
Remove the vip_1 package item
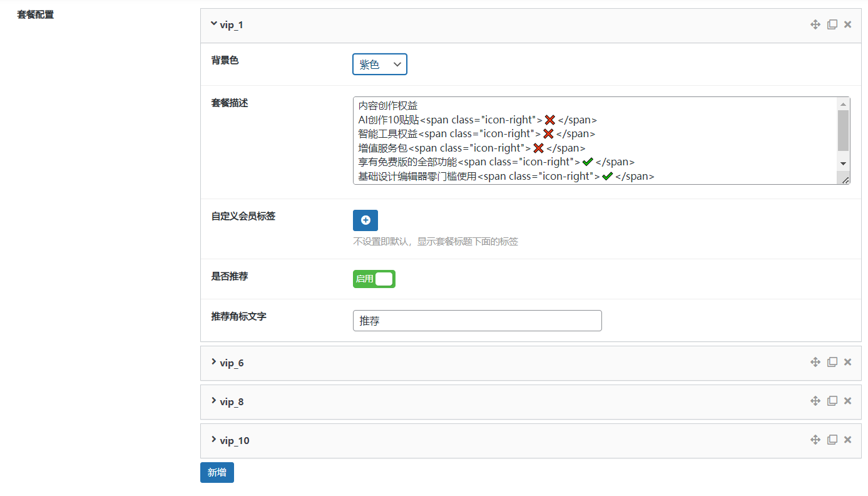click(847, 24)
